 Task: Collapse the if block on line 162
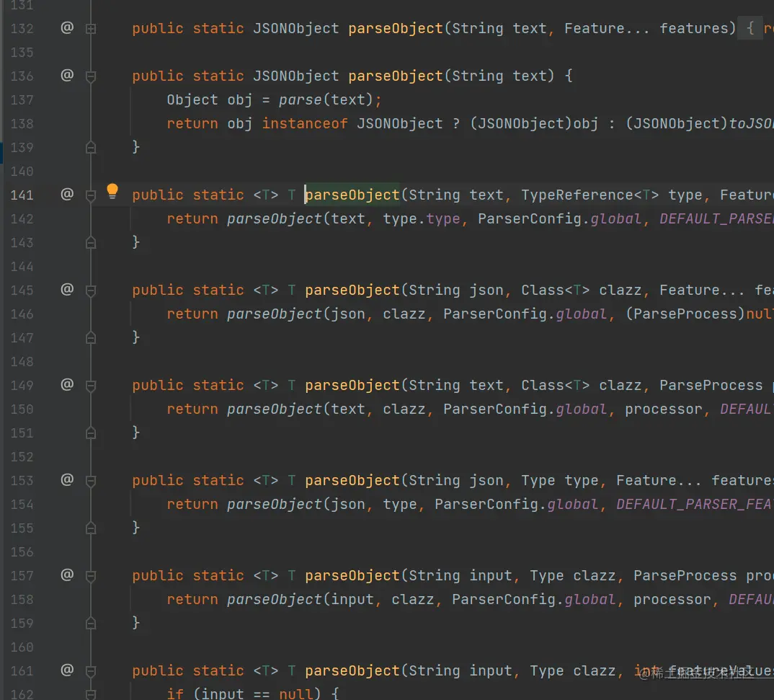[91, 694]
